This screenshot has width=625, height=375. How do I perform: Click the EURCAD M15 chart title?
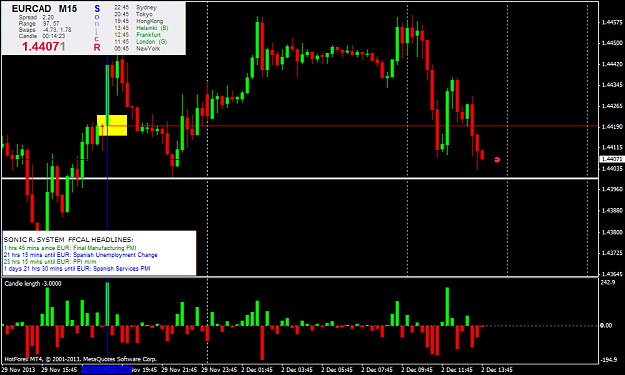pos(44,9)
